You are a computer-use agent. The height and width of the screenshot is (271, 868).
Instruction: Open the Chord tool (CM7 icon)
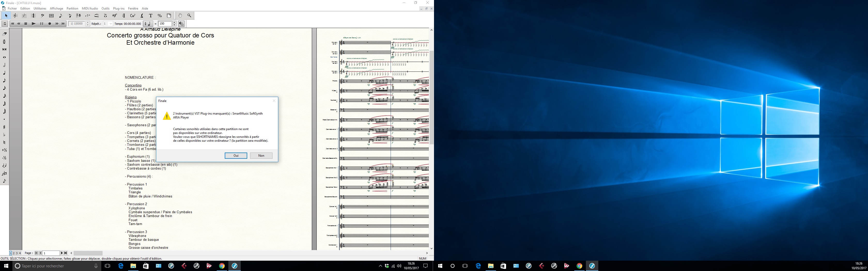pos(133,15)
